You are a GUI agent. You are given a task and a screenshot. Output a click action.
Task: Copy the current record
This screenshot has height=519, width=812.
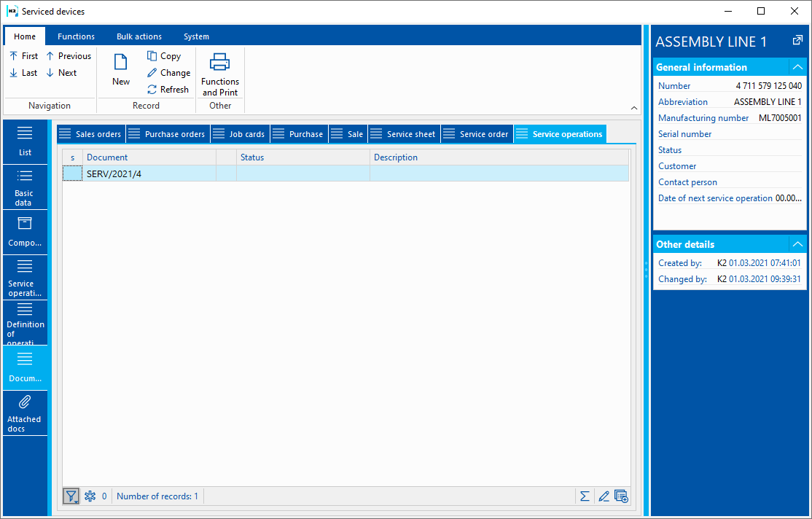tap(164, 56)
